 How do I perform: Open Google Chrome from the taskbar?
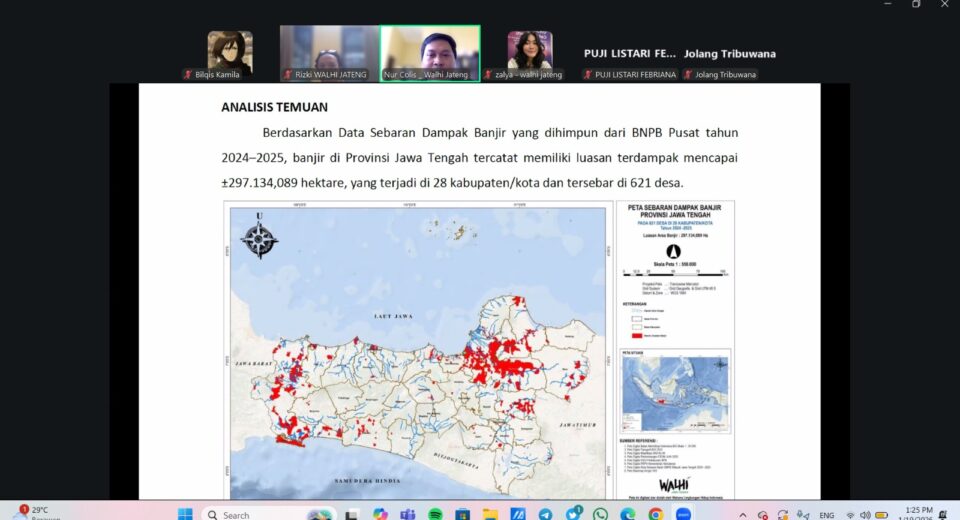655,514
